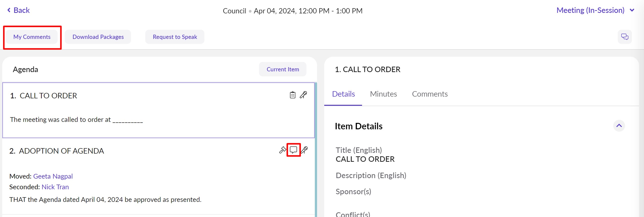
Task: Switch to the Minutes tab
Action: 383,94
